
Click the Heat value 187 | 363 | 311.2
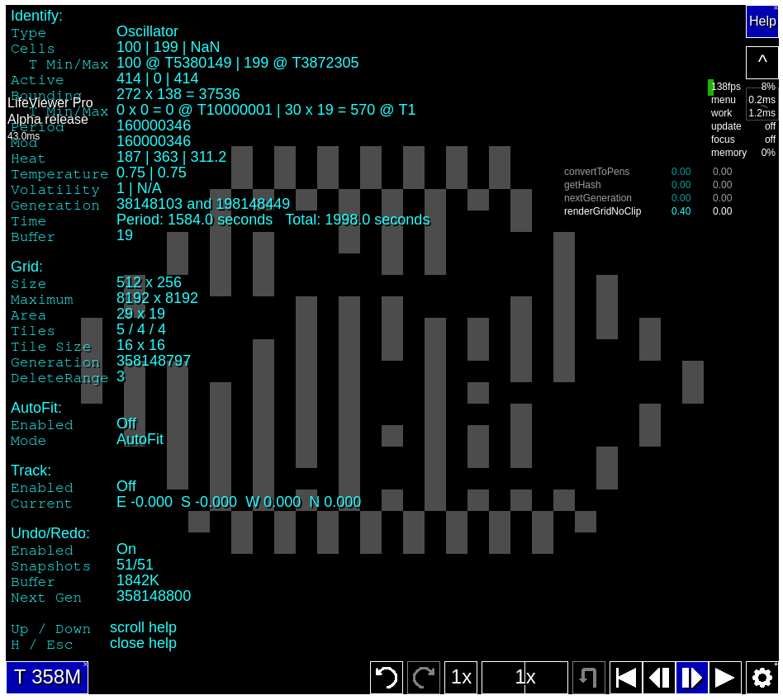tap(171, 157)
